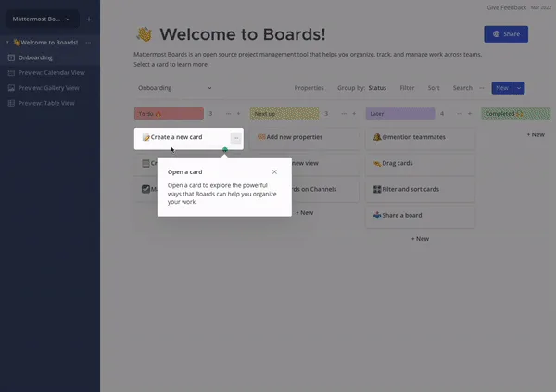Click the Drag cards hand icon
Viewport: 556px width, 392px height.
point(377,163)
